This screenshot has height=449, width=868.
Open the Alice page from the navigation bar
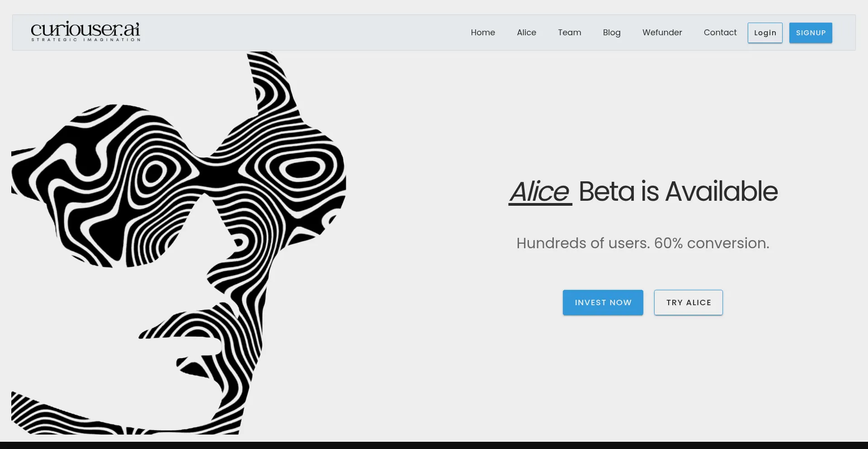pos(526,33)
